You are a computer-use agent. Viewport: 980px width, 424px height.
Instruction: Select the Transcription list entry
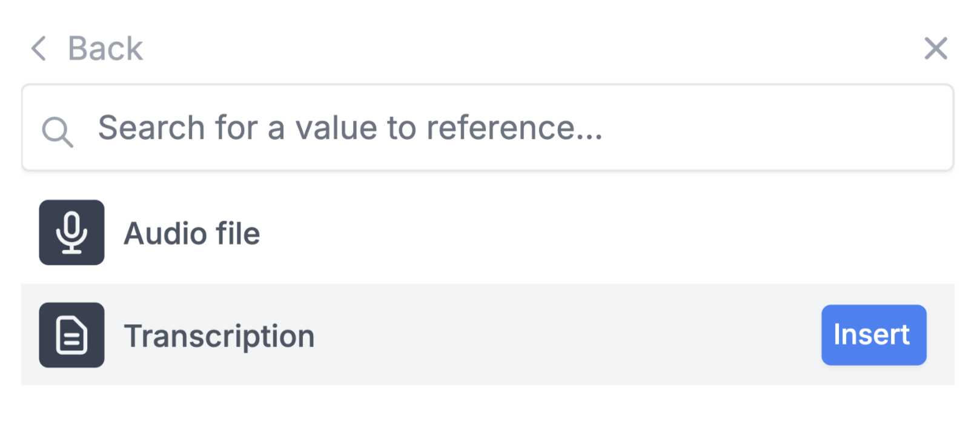[488, 335]
